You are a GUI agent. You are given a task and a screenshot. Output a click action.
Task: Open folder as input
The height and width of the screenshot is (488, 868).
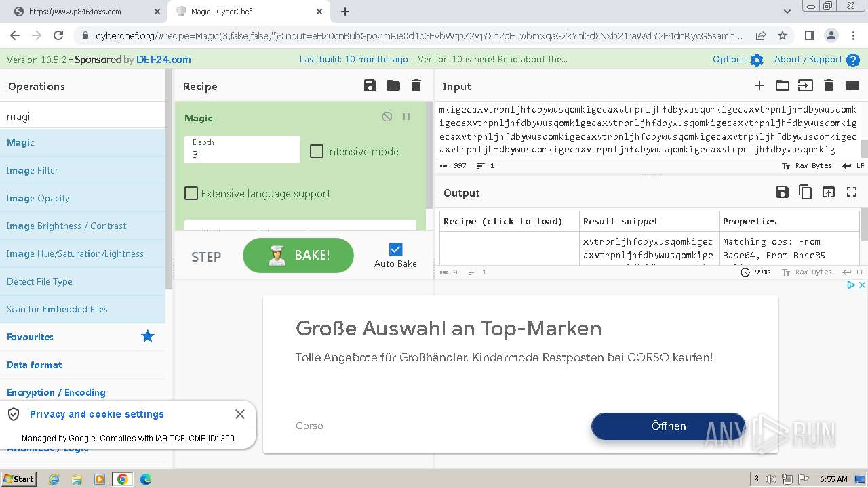tap(783, 85)
